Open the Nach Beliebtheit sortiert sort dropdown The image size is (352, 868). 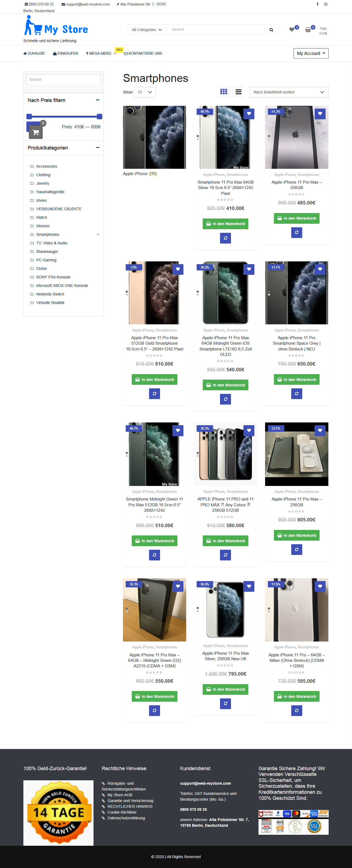289,92
